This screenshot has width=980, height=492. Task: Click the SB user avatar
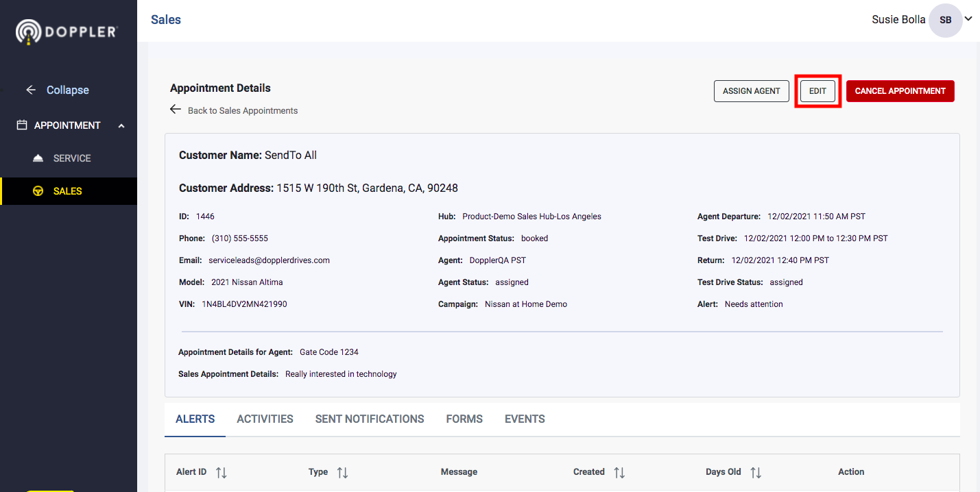pyautogui.click(x=945, y=20)
